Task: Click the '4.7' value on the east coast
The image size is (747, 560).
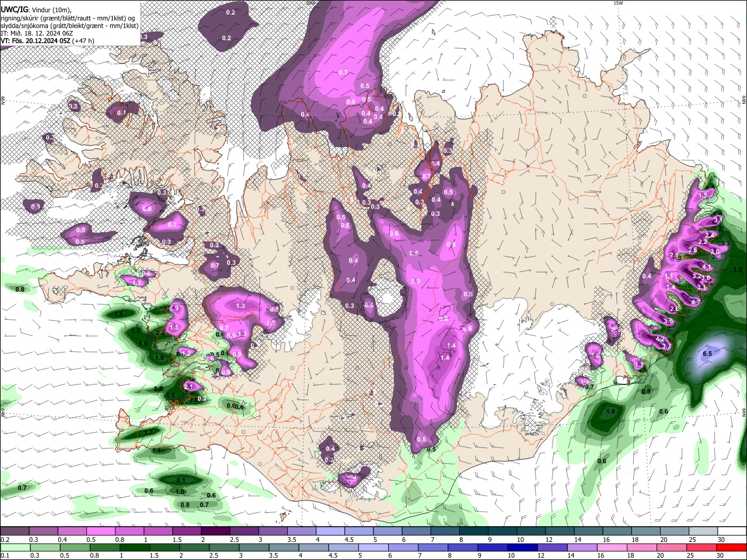Action: tap(695, 303)
